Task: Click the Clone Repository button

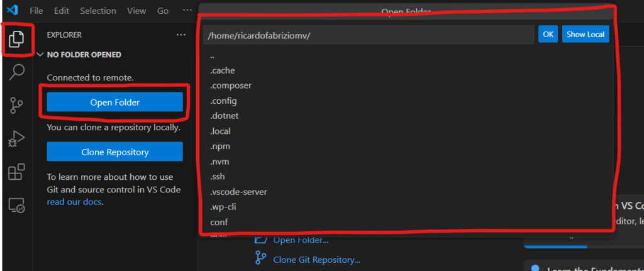Action: click(114, 152)
